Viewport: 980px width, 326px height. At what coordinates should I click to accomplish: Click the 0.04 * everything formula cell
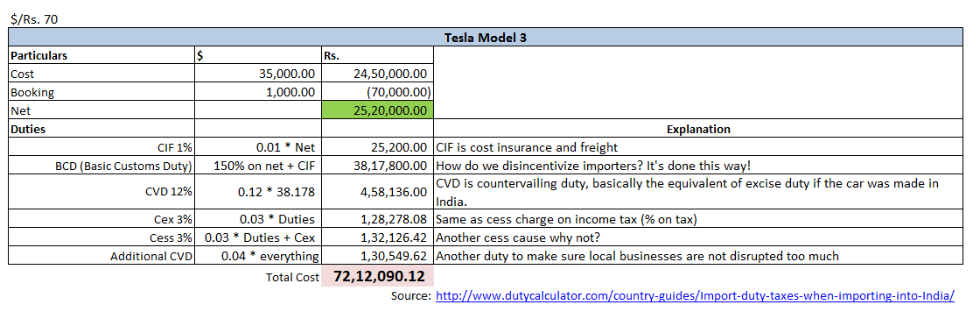(258, 257)
